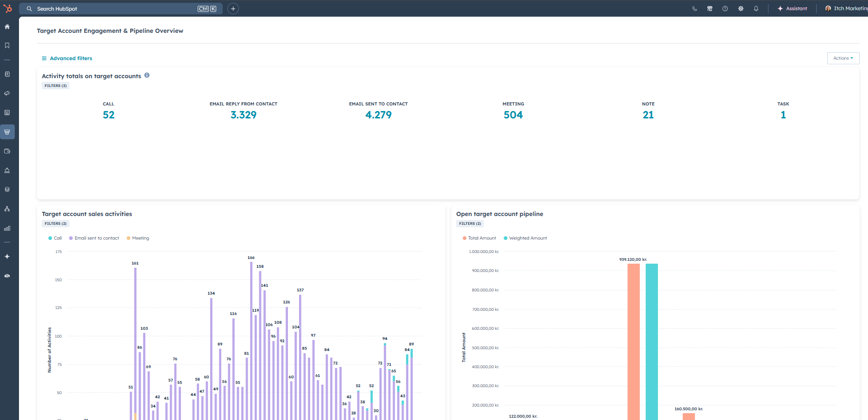The image size is (868, 420).
Task: Open the Reporting bar chart icon in sidebar
Action: [7, 228]
